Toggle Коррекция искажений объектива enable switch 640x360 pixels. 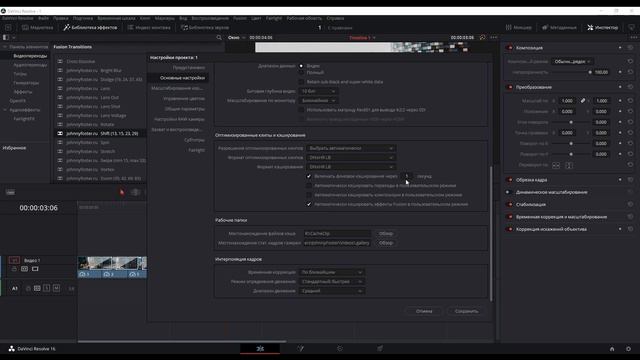tap(509, 229)
